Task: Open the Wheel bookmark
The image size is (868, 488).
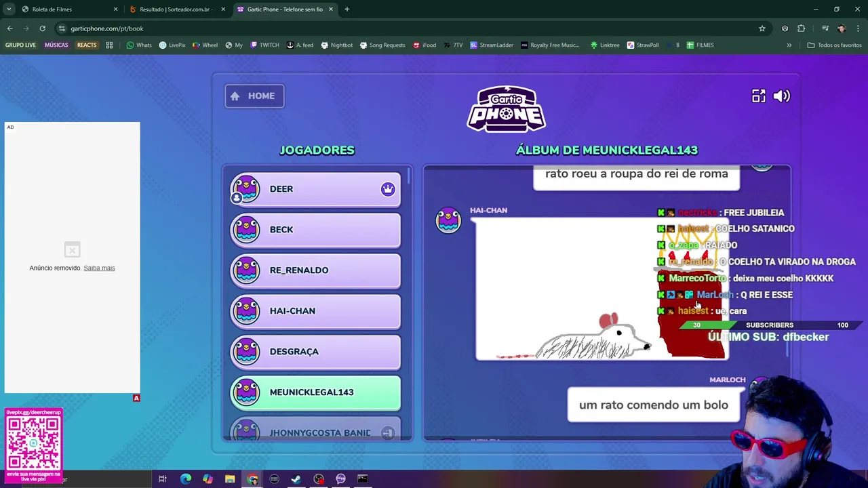Action: pyautogui.click(x=205, y=45)
